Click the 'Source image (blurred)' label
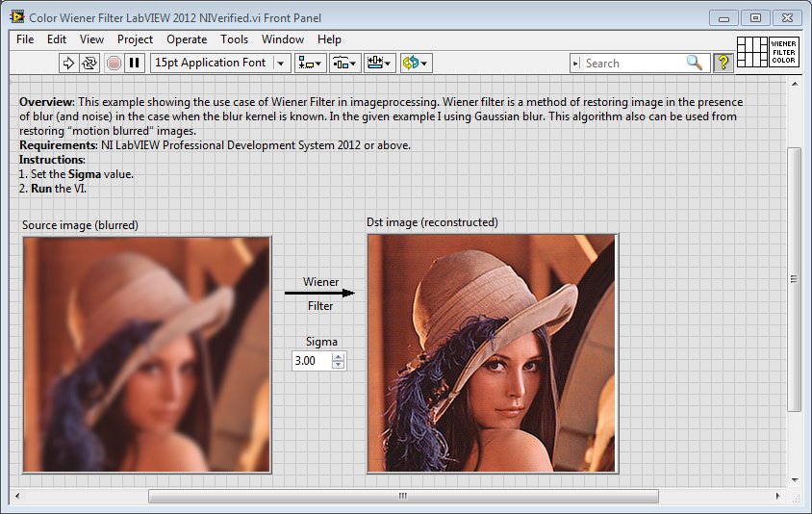This screenshot has height=514, width=812. click(x=80, y=225)
